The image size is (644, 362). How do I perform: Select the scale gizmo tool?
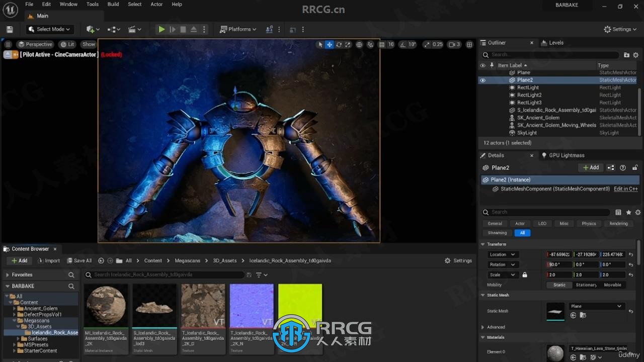[x=348, y=44]
